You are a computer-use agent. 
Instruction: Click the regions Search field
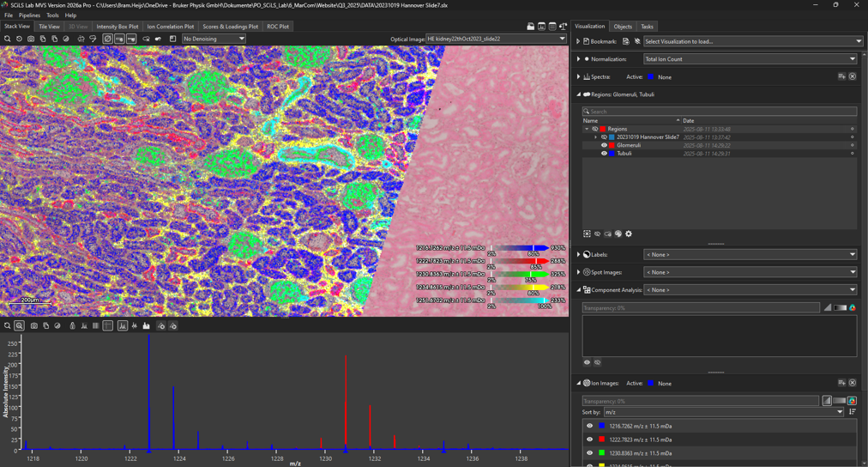719,112
